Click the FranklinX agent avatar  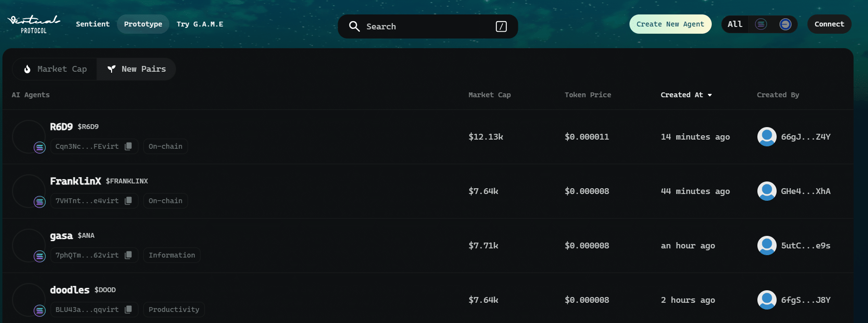pos(28,191)
